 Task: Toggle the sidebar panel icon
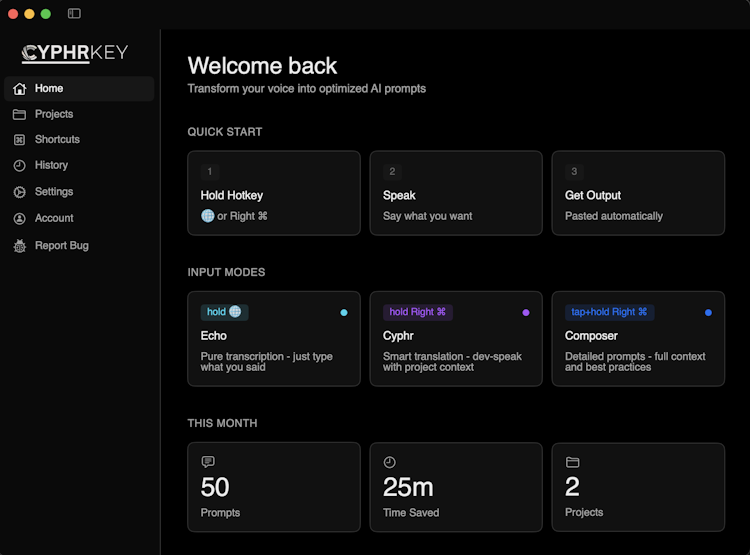(x=74, y=13)
